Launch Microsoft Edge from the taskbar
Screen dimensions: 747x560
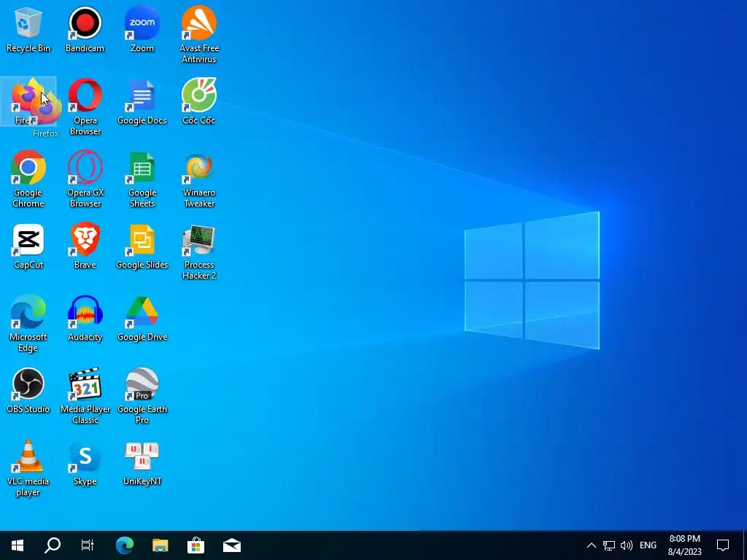[x=124, y=545]
